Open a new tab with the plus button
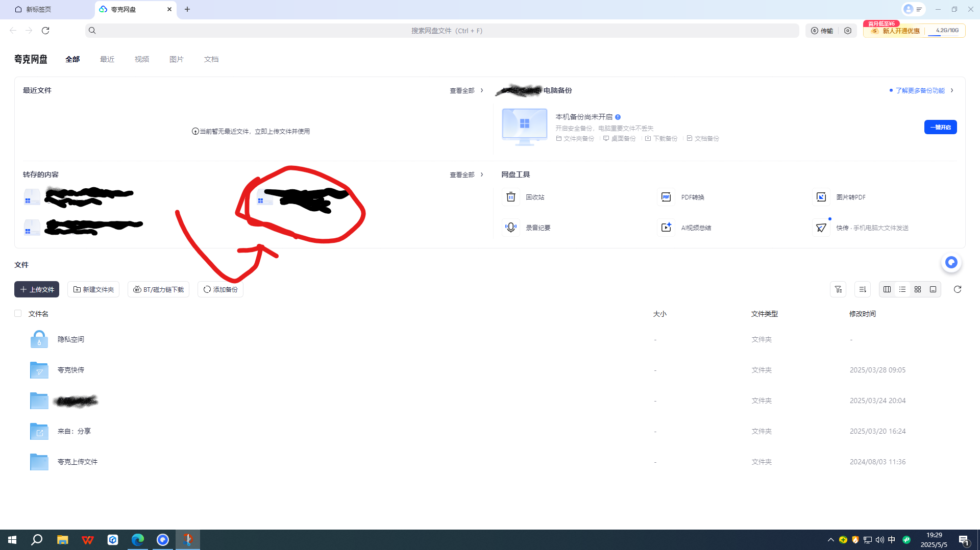The image size is (980, 550). tap(187, 9)
